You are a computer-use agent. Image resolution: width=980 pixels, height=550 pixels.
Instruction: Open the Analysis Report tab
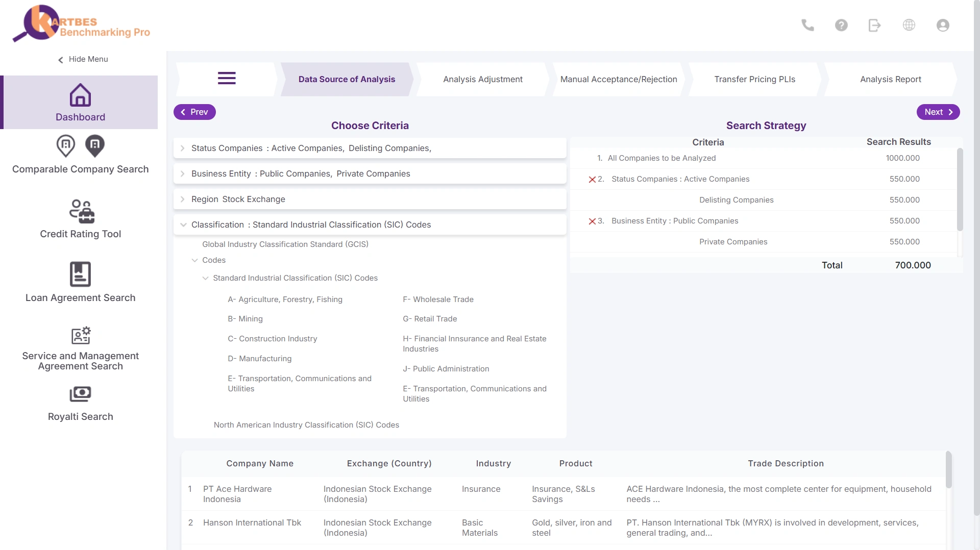890,79
